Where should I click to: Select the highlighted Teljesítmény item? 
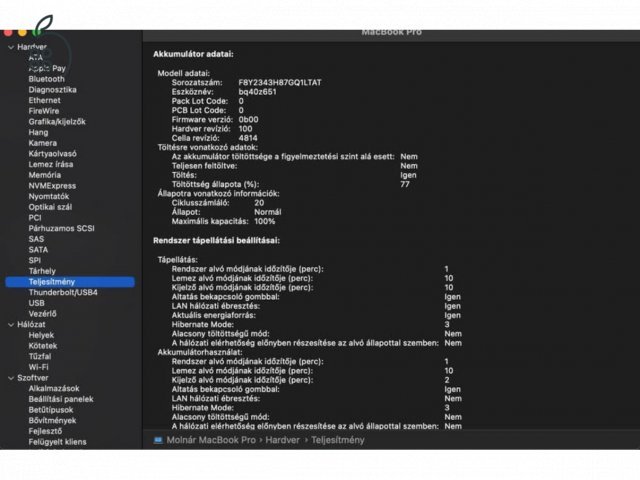pos(70,282)
